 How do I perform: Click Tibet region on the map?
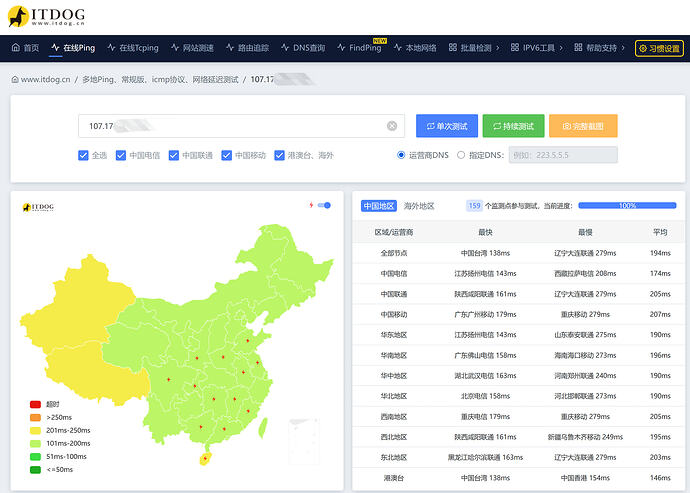click(92, 374)
